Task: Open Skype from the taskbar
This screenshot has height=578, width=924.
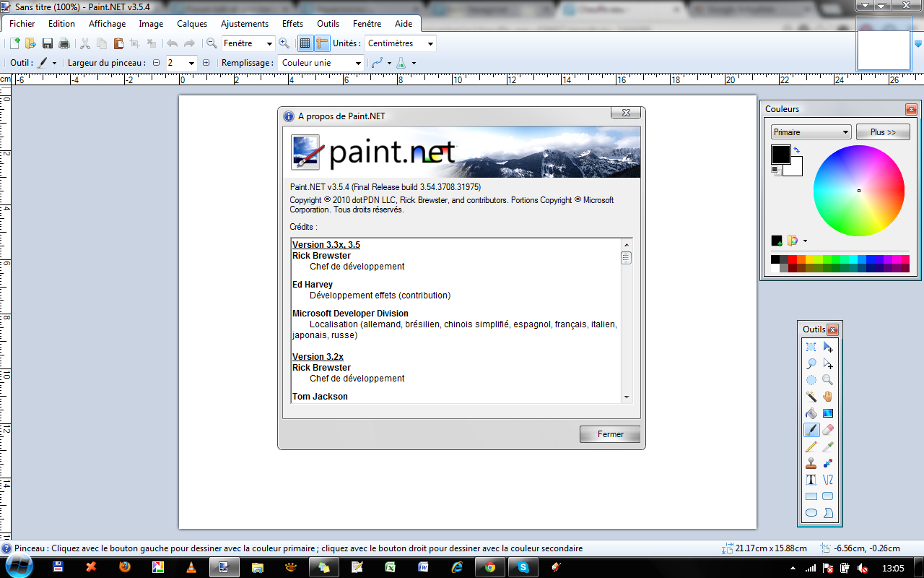Action: (523, 567)
